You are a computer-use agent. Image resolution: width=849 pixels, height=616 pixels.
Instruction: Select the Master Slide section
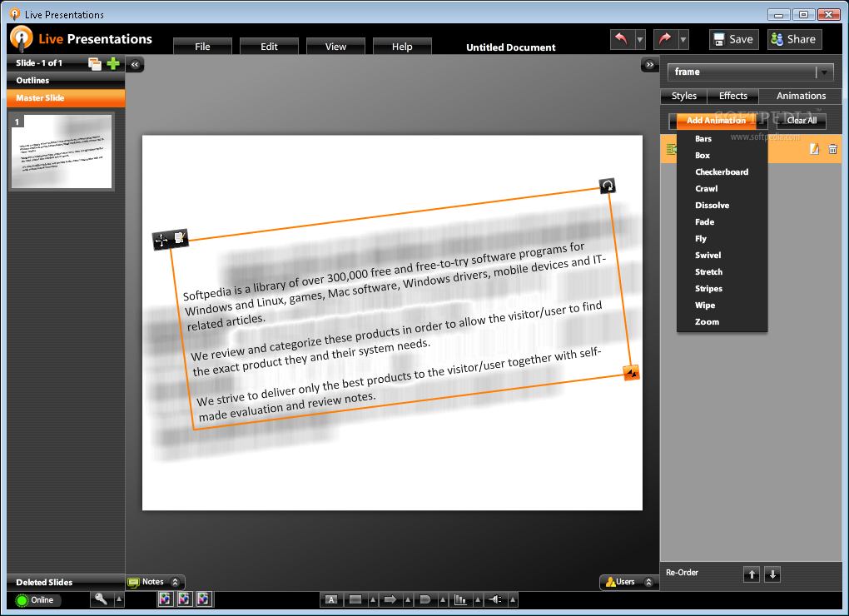click(66, 98)
